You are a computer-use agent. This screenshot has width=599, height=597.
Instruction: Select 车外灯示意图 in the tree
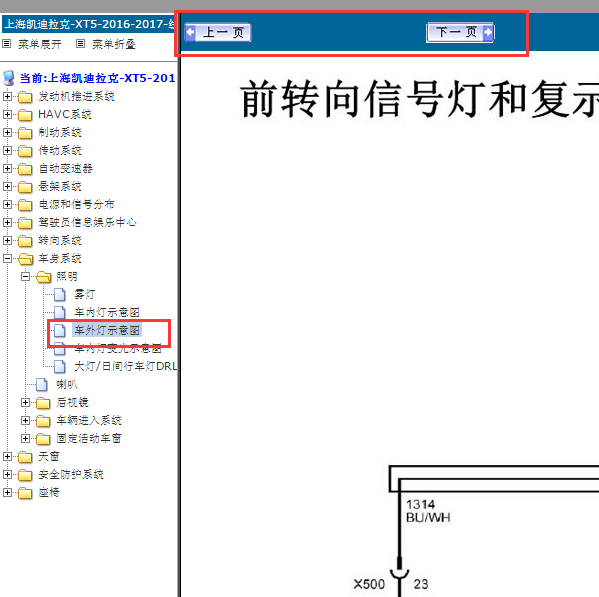pos(107,330)
